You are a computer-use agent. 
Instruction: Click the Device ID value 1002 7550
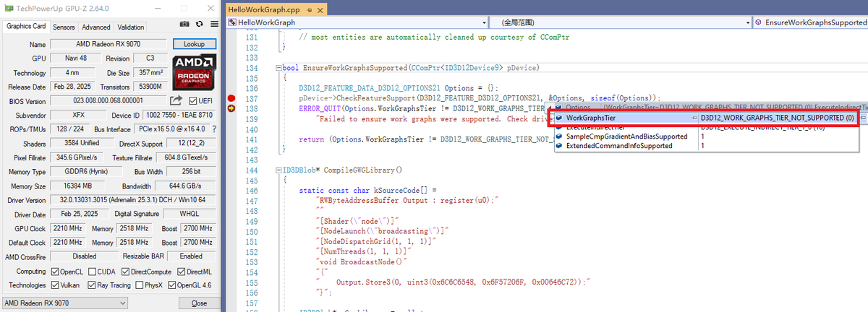click(x=178, y=115)
